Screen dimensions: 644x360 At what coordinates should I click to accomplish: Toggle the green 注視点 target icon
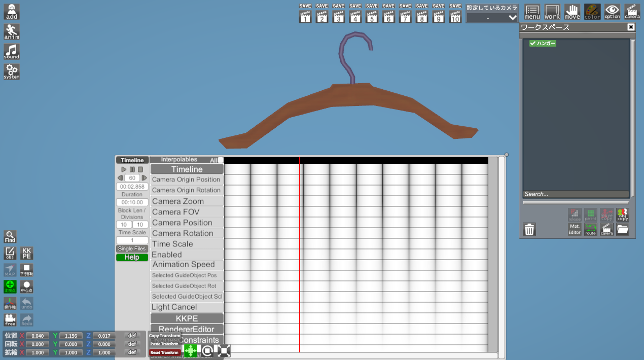click(x=10, y=287)
